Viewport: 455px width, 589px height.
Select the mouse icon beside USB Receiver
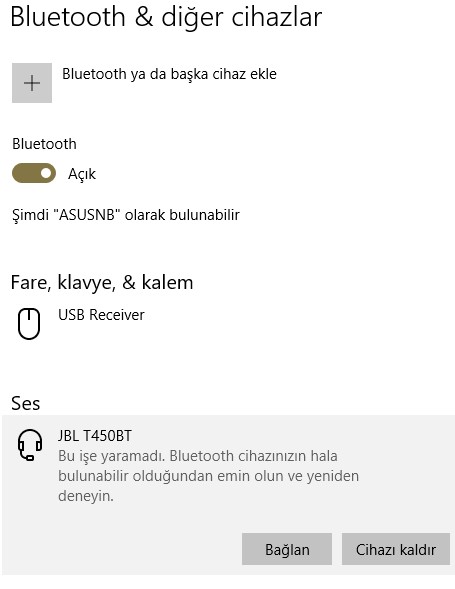29,324
